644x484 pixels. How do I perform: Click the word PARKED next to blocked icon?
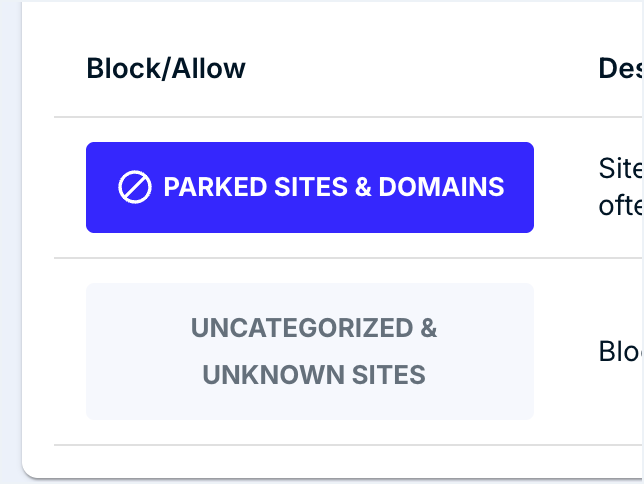[x=215, y=187]
